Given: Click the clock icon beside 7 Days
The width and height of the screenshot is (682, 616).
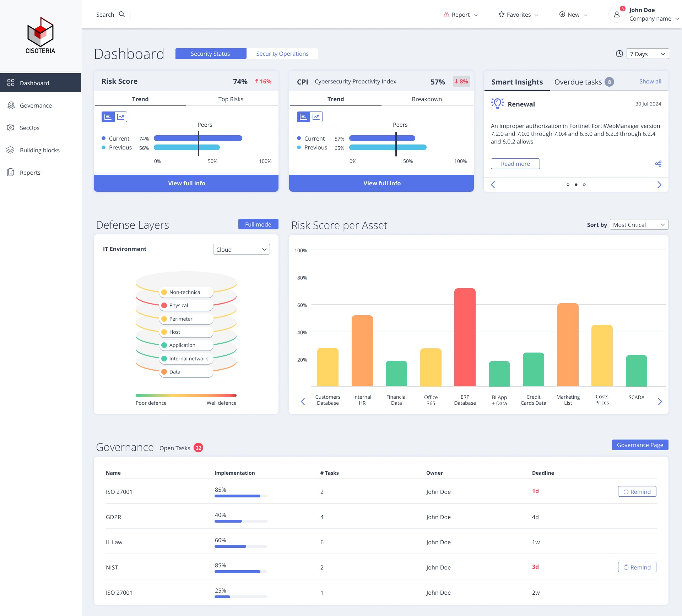Looking at the screenshot, I should 619,54.
